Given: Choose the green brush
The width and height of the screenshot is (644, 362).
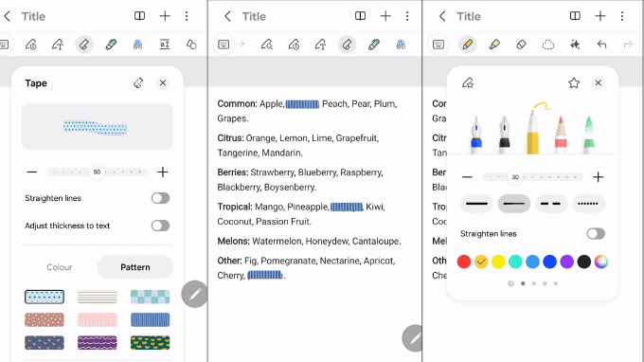Looking at the screenshot, I should coord(588,135).
